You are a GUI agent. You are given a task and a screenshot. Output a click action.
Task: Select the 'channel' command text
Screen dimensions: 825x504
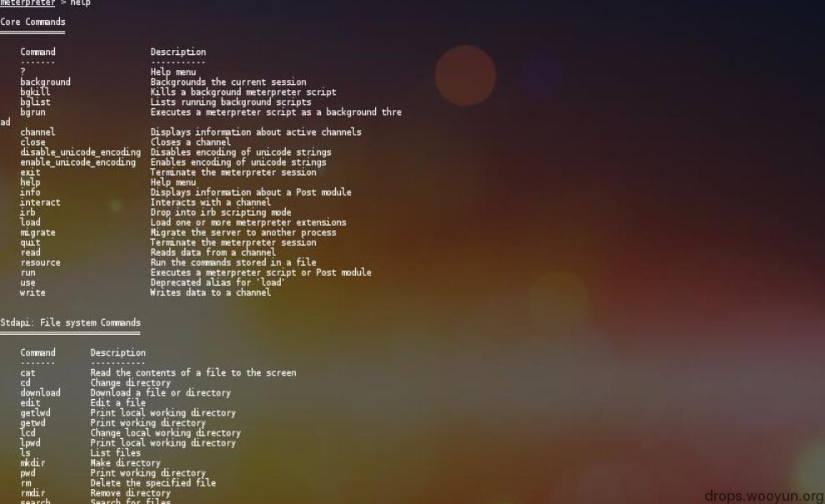coord(37,132)
